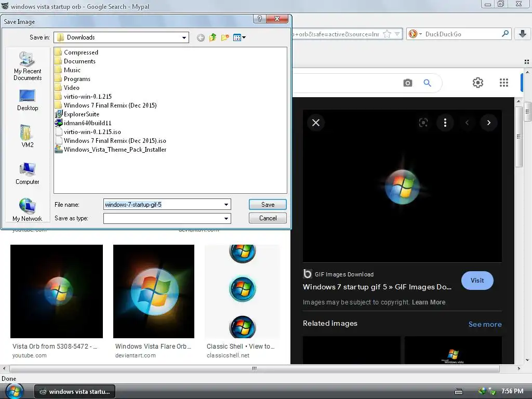
Task: Open list all tabs button
Action: 527,62
